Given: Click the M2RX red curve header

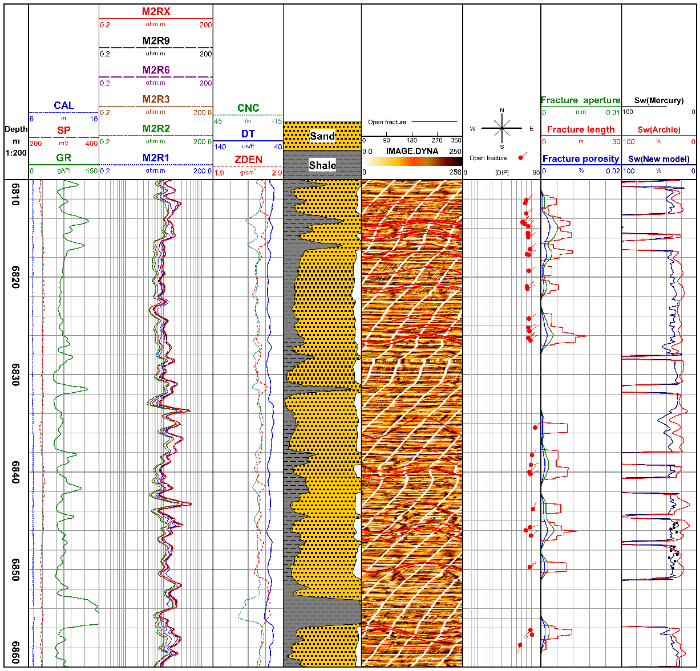Looking at the screenshot, I should 155,12.
